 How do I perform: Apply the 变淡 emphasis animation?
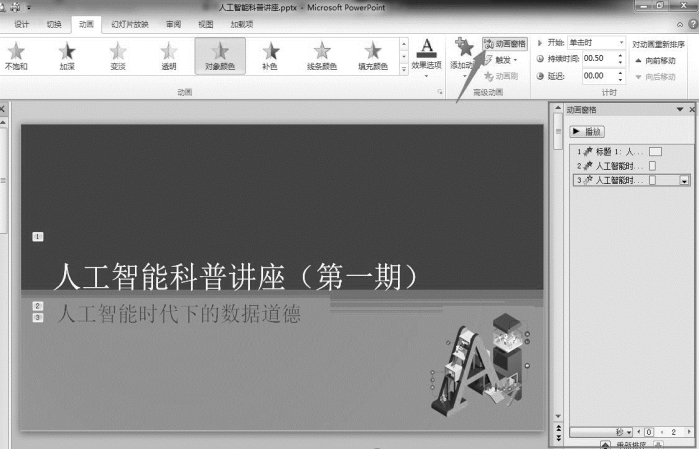coord(118,56)
